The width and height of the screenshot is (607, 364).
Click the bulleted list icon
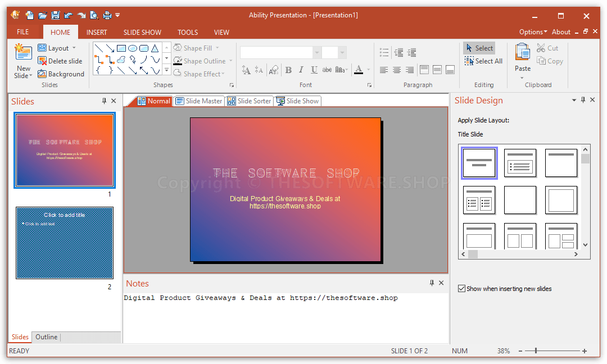pyautogui.click(x=384, y=52)
